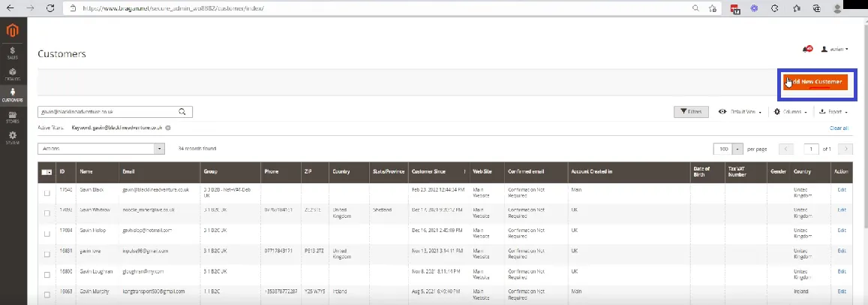Open the Sales menu in sidebar
868x305 pixels.
tap(12, 53)
